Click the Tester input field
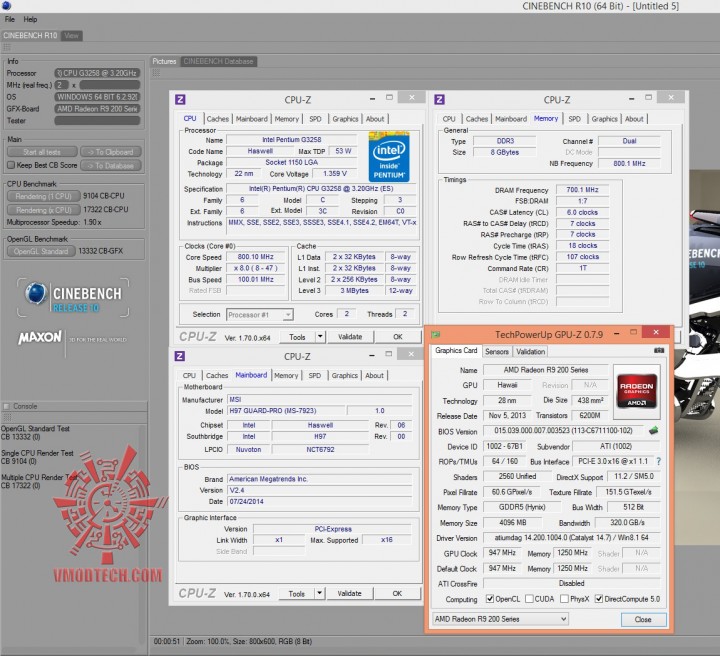Image resolution: width=720 pixels, height=656 pixels. point(97,120)
